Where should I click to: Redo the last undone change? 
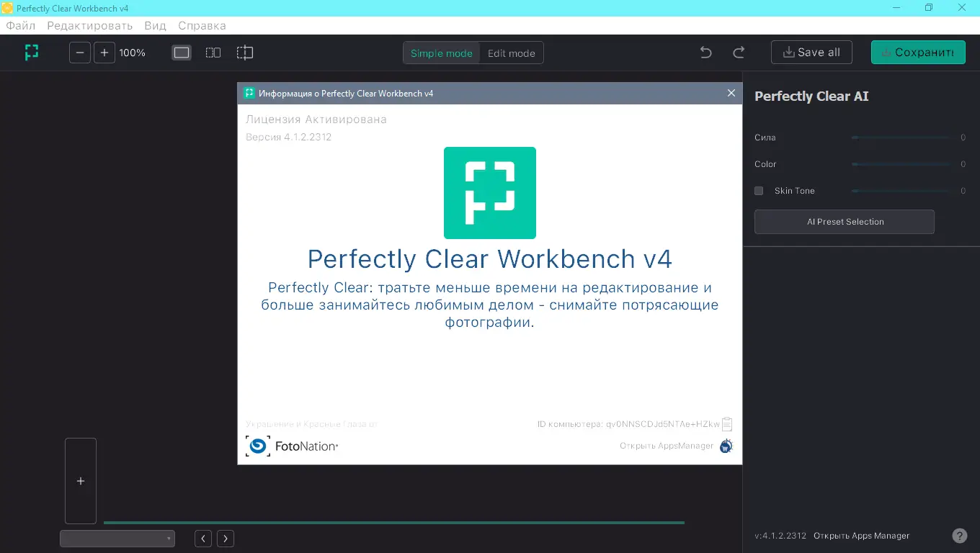pyautogui.click(x=739, y=53)
